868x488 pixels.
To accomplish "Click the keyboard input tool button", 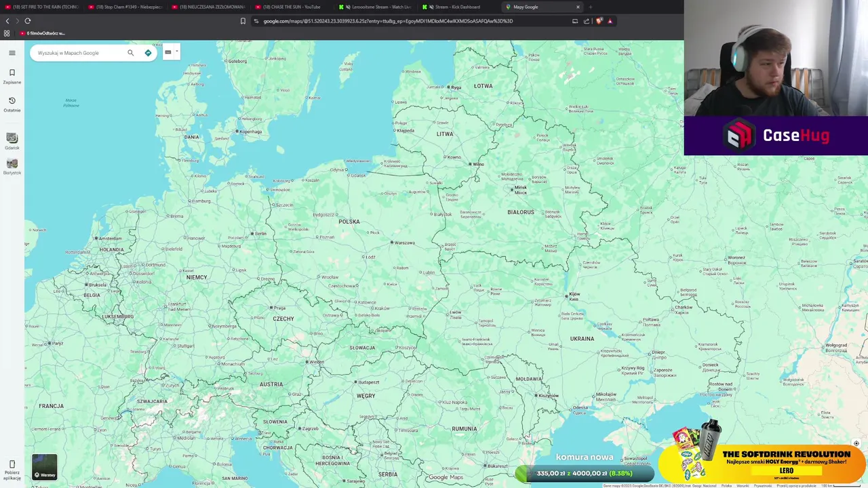I will click(168, 52).
